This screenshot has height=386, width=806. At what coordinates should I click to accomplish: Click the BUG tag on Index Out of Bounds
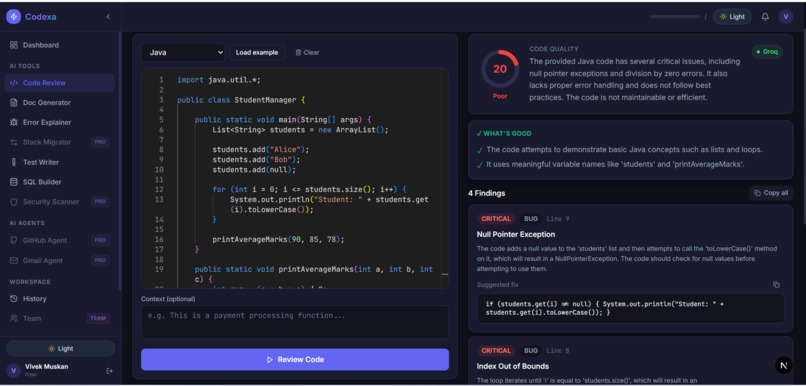coord(530,351)
